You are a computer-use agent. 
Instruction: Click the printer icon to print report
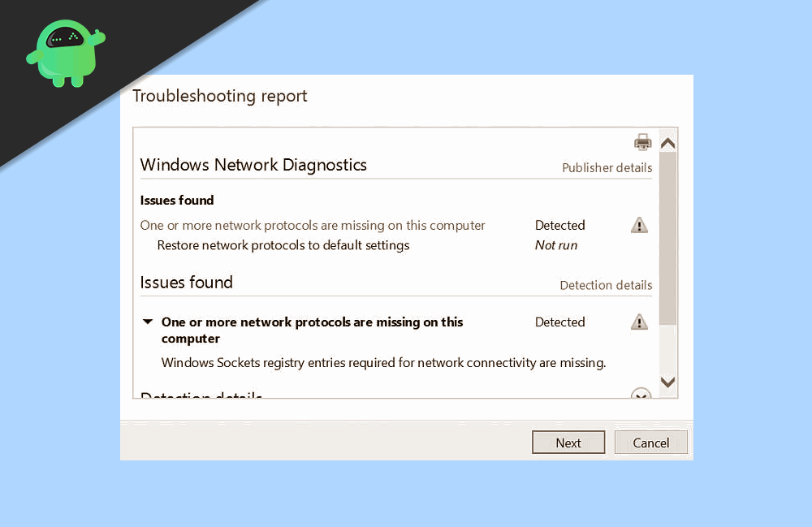tap(642, 142)
